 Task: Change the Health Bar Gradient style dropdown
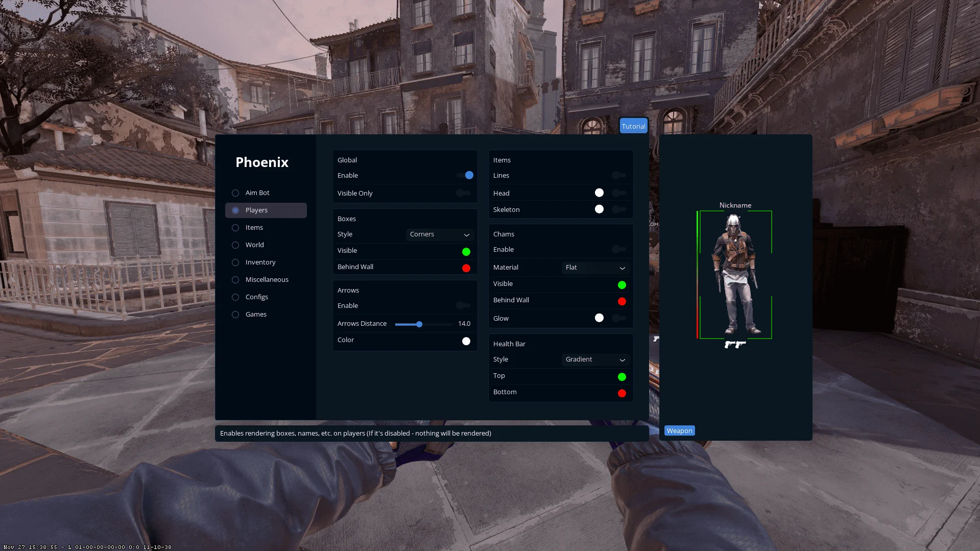click(x=595, y=360)
